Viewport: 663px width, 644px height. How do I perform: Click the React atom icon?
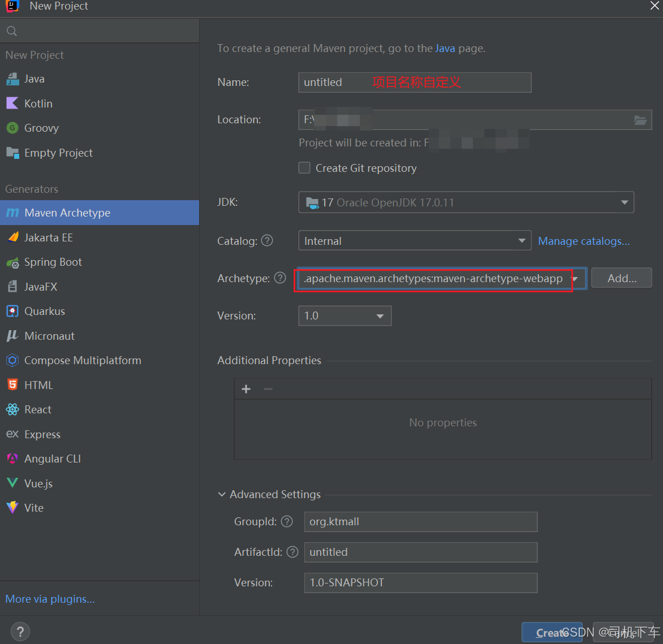pos(12,409)
